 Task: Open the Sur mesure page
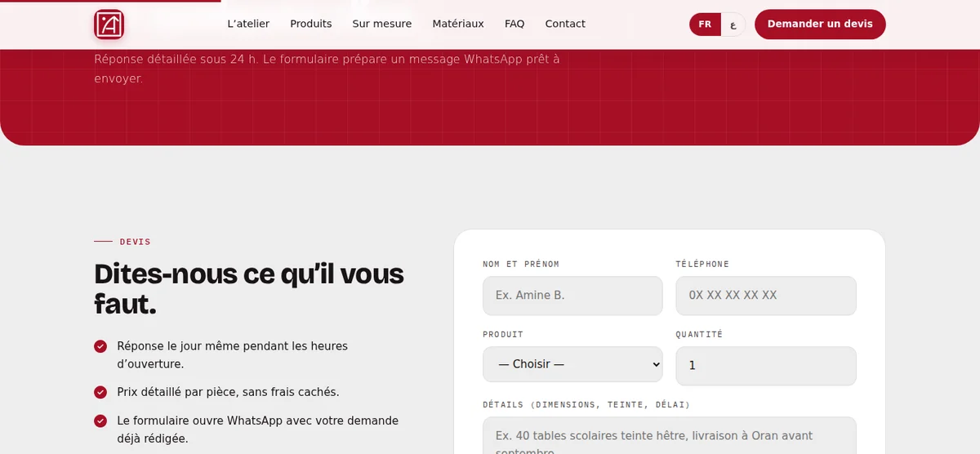(x=382, y=24)
